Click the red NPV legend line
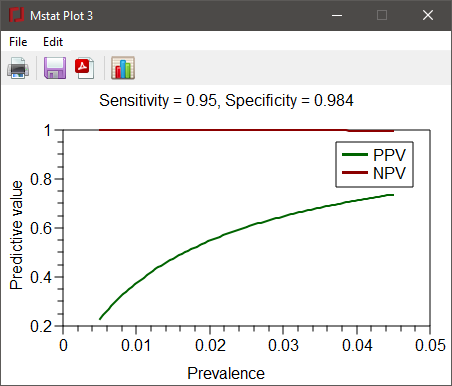 (x=355, y=172)
